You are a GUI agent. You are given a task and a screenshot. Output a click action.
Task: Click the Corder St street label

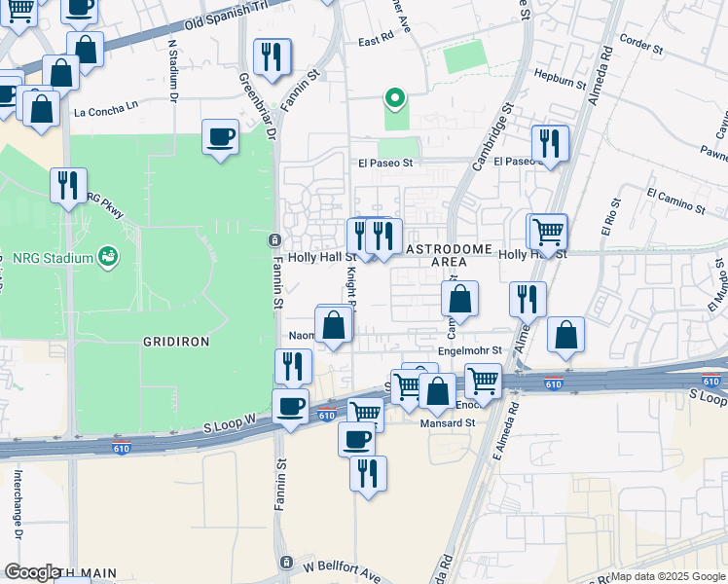coord(641,44)
